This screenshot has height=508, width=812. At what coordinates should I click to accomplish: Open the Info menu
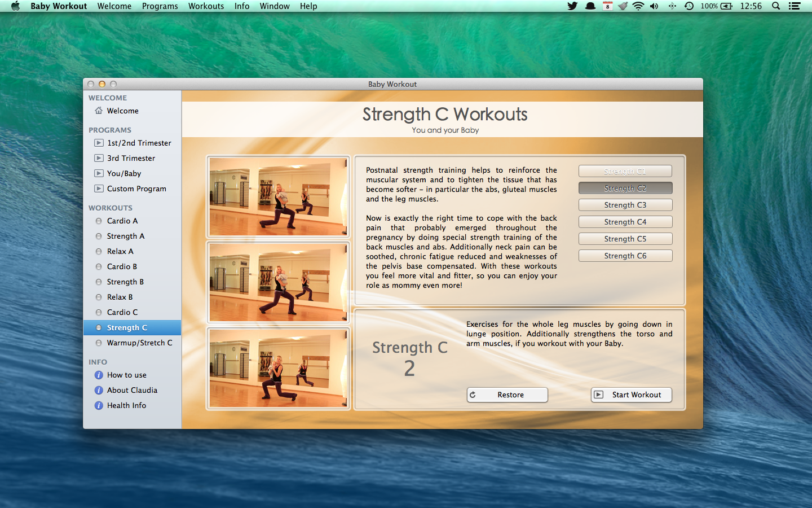[x=242, y=6]
